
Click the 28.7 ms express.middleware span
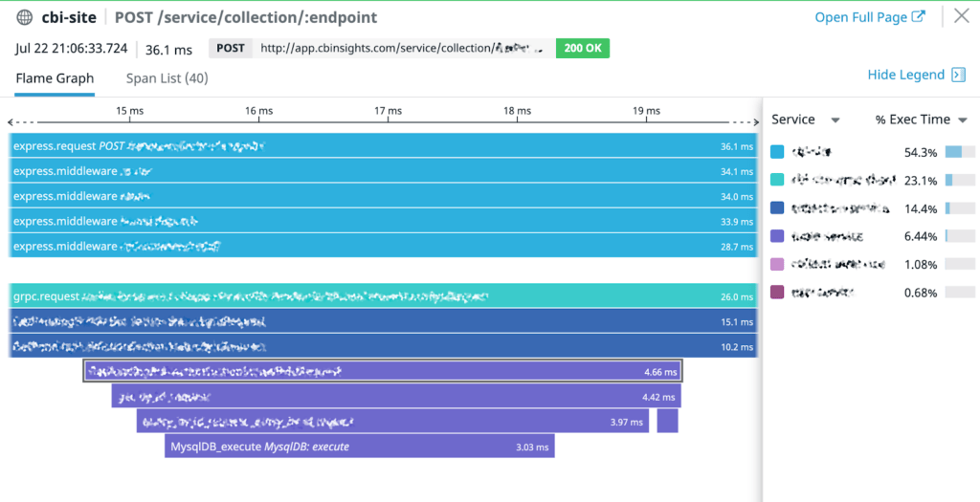(x=383, y=246)
